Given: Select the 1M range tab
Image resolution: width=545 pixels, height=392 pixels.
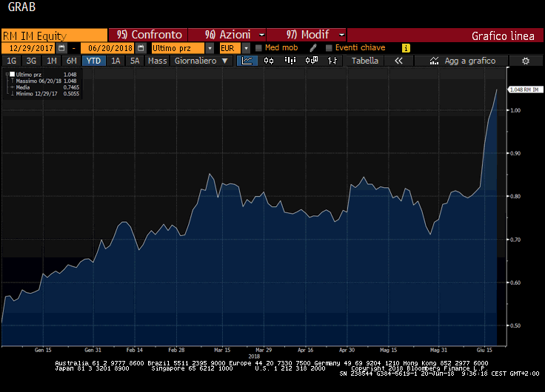Looking at the screenshot, I should [x=51, y=61].
